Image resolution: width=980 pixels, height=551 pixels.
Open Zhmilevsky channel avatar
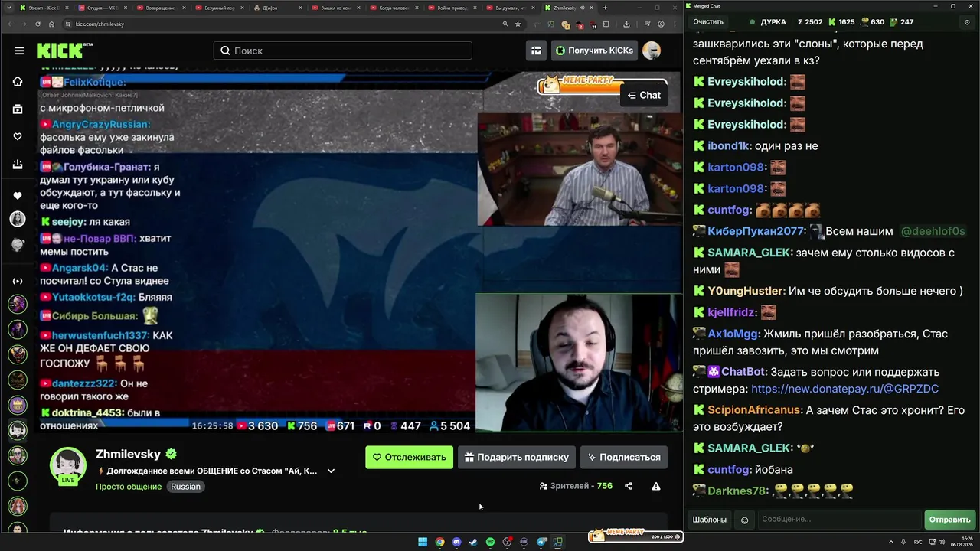68,465
